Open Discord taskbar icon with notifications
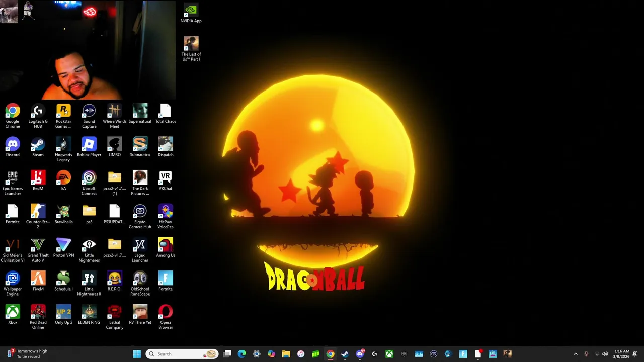This screenshot has width=644, height=362. point(360,354)
